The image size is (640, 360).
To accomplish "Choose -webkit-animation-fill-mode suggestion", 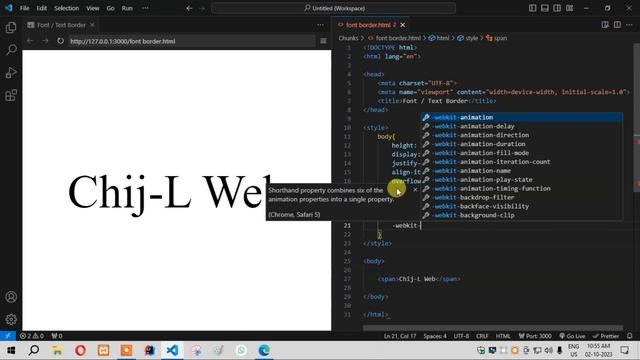I will pyautogui.click(x=522, y=153).
